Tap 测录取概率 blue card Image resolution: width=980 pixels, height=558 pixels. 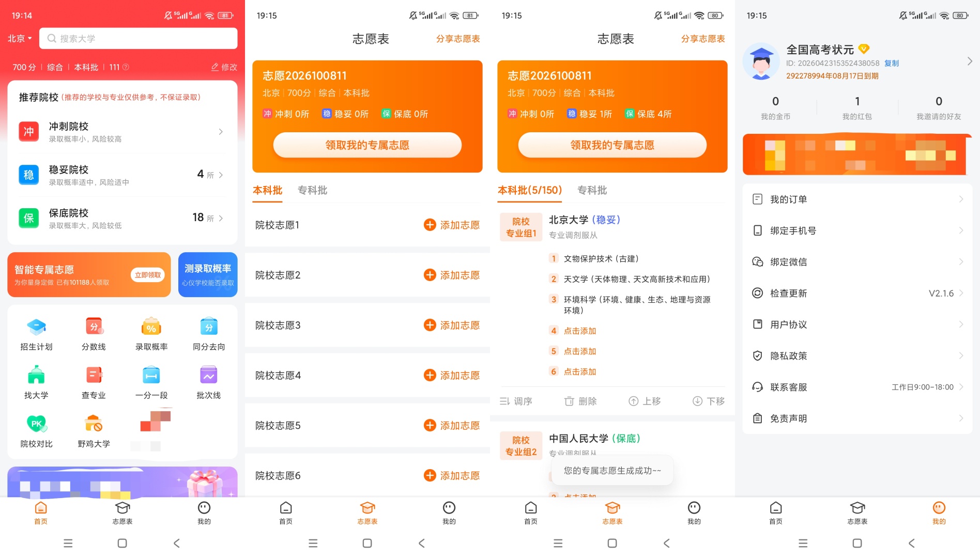click(208, 274)
